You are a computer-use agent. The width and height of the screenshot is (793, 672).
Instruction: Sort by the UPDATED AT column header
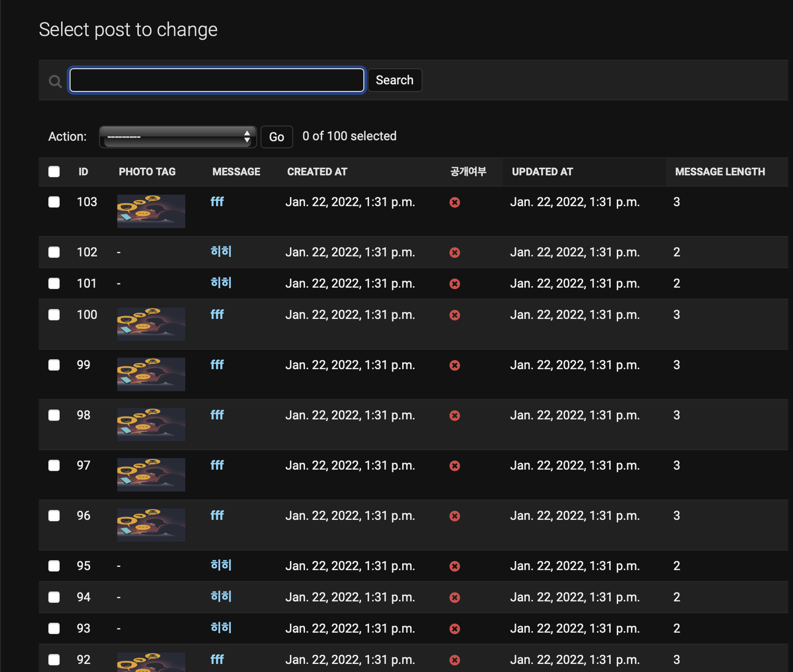point(542,172)
